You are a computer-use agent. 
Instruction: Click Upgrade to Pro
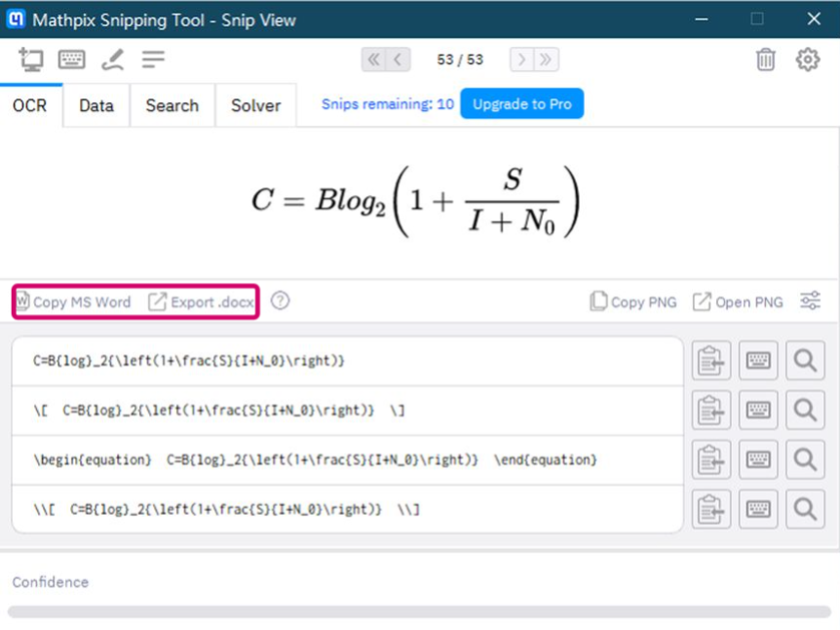(x=522, y=101)
